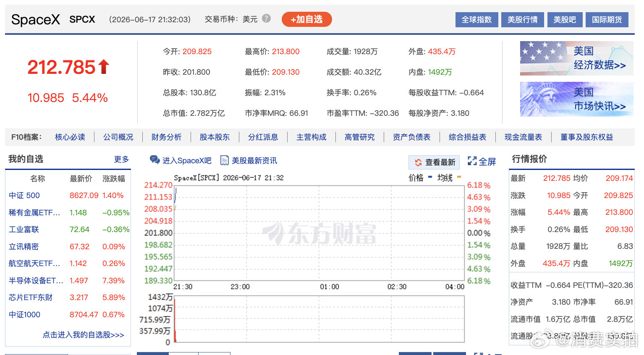Click the 01:00 time marker on chart axis
Image resolution: width=644 pixels, height=355 pixels.
click(330, 287)
